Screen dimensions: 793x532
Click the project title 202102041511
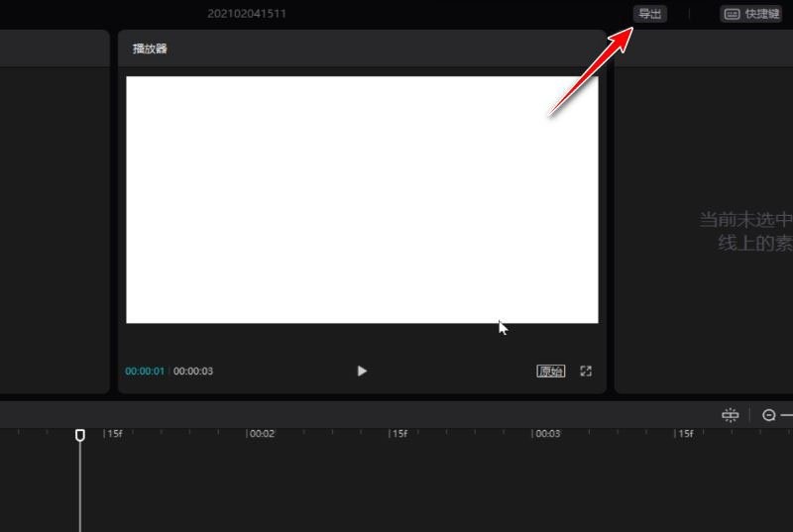[247, 14]
